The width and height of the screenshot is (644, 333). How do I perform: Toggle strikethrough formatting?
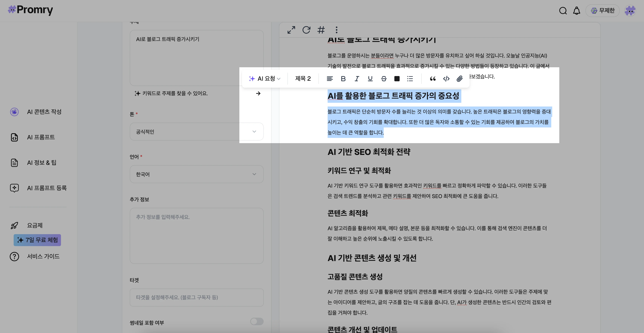pyautogui.click(x=384, y=79)
